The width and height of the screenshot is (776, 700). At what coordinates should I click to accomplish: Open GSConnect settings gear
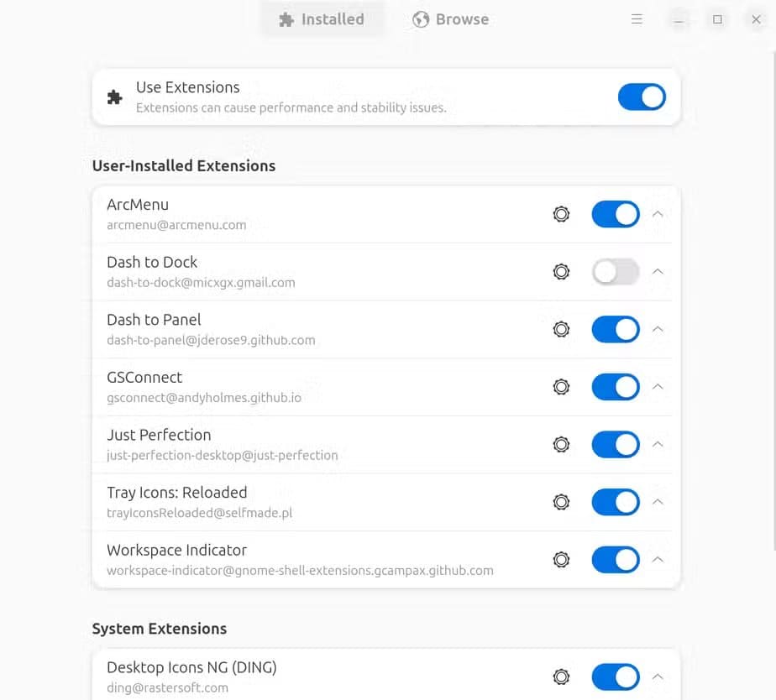561,387
